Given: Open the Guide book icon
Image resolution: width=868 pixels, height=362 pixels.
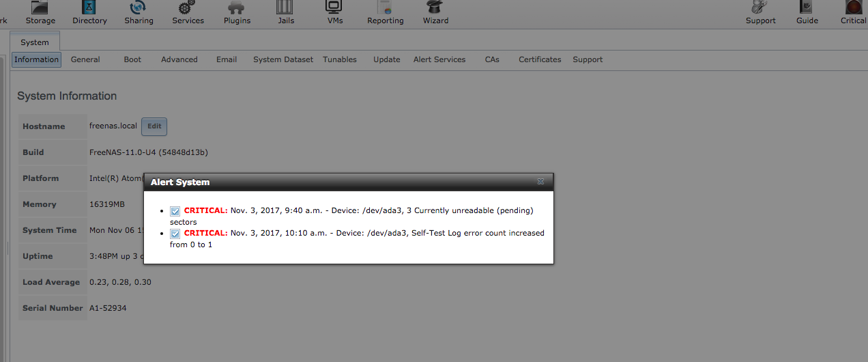Looking at the screenshot, I should tap(807, 12).
